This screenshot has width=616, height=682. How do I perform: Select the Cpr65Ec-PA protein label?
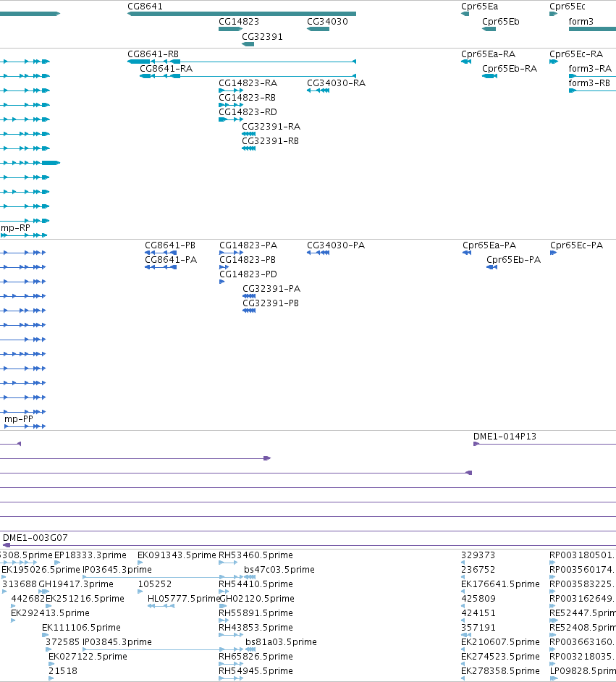click(576, 245)
